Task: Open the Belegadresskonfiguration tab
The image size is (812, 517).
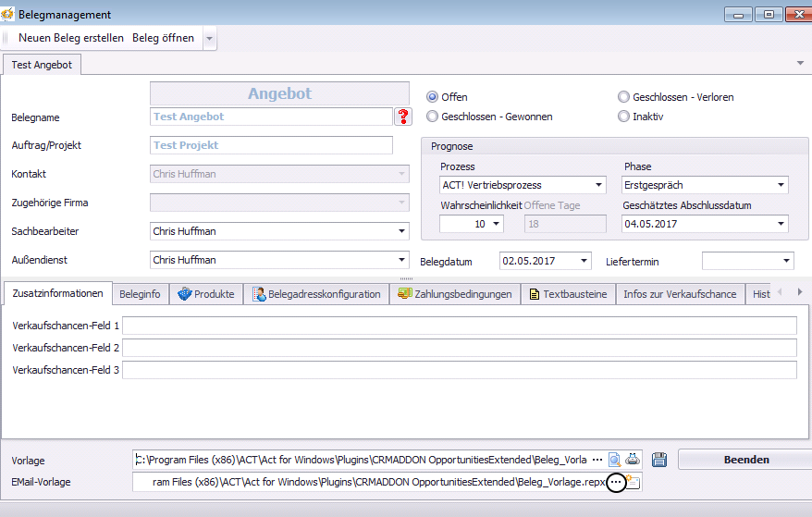Action: point(316,294)
